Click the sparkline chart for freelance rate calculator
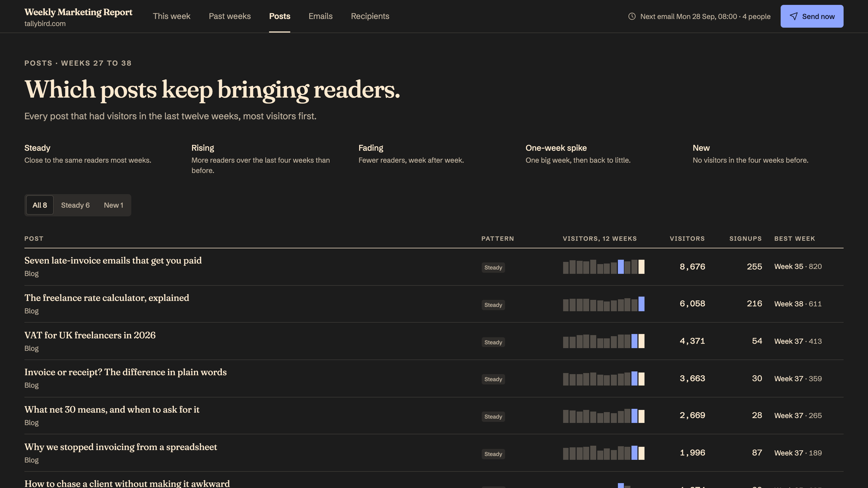The image size is (868, 488). pyautogui.click(x=604, y=304)
